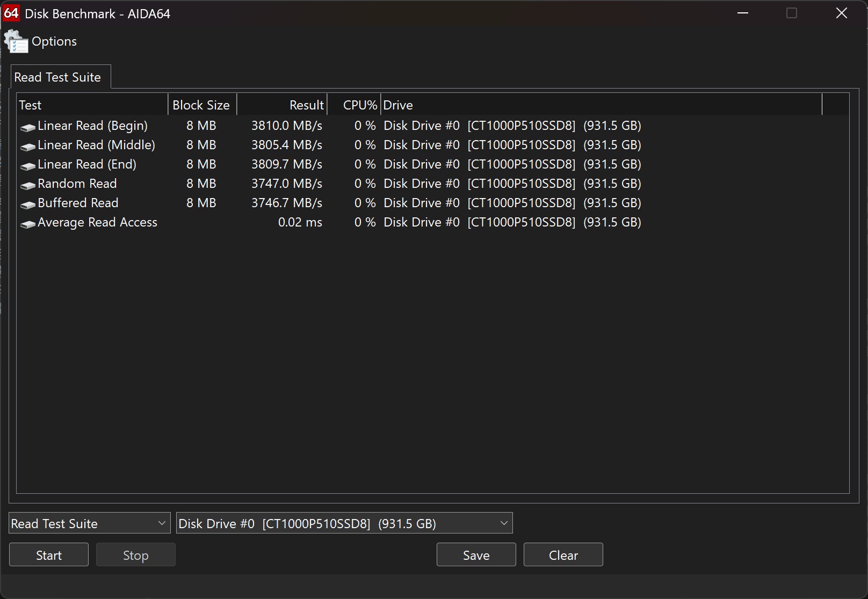Image resolution: width=868 pixels, height=599 pixels.
Task: Click the 8 MB block size for Buffered Read
Action: click(x=201, y=203)
